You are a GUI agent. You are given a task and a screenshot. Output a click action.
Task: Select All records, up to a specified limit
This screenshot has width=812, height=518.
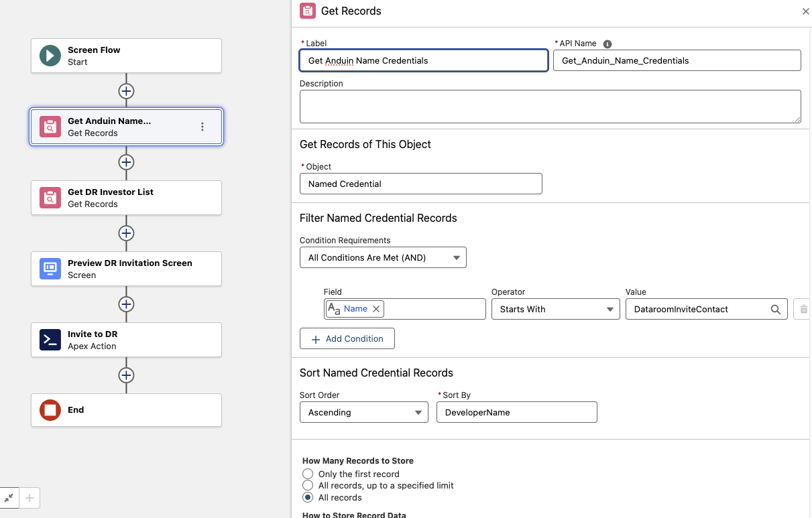[308, 485]
